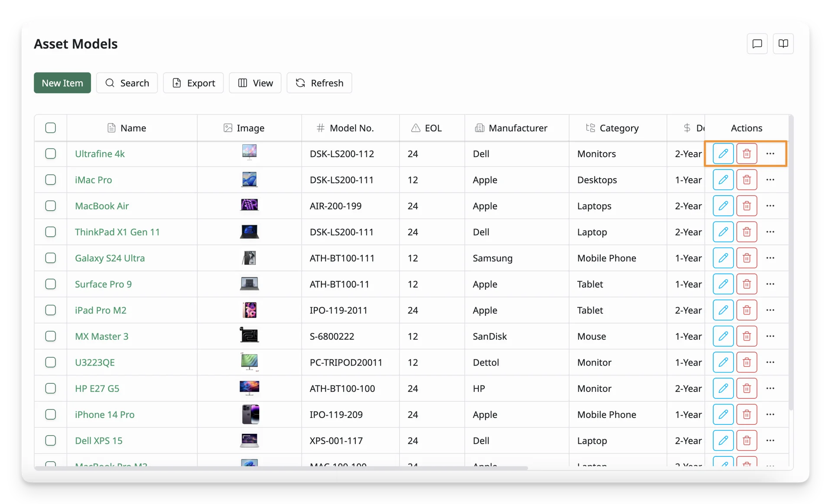This screenshot has height=504, width=831.
Task: Click the Image column header
Action: click(x=249, y=128)
